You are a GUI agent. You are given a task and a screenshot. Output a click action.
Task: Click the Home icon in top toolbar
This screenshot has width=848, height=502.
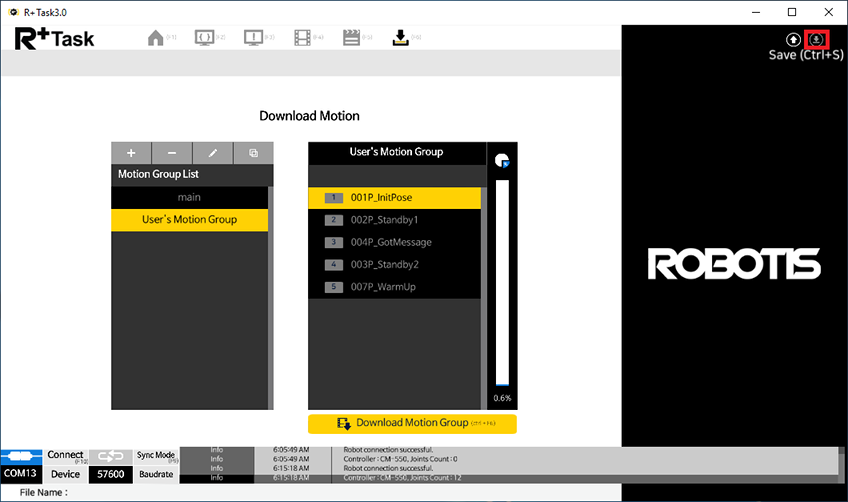155,38
